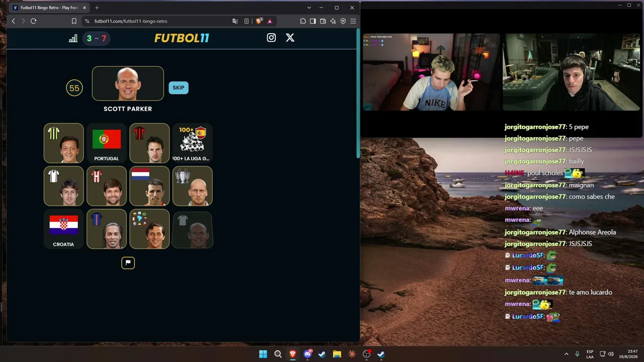This screenshot has height=362, width=644.
Task: Select the South America flags tile
Action: (149, 230)
